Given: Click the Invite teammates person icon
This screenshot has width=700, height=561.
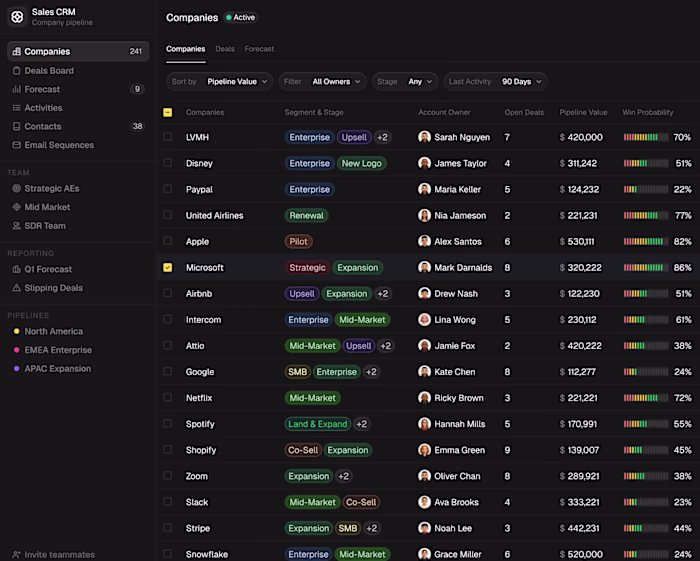Looking at the screenshot, I should (x=17, y=554).
